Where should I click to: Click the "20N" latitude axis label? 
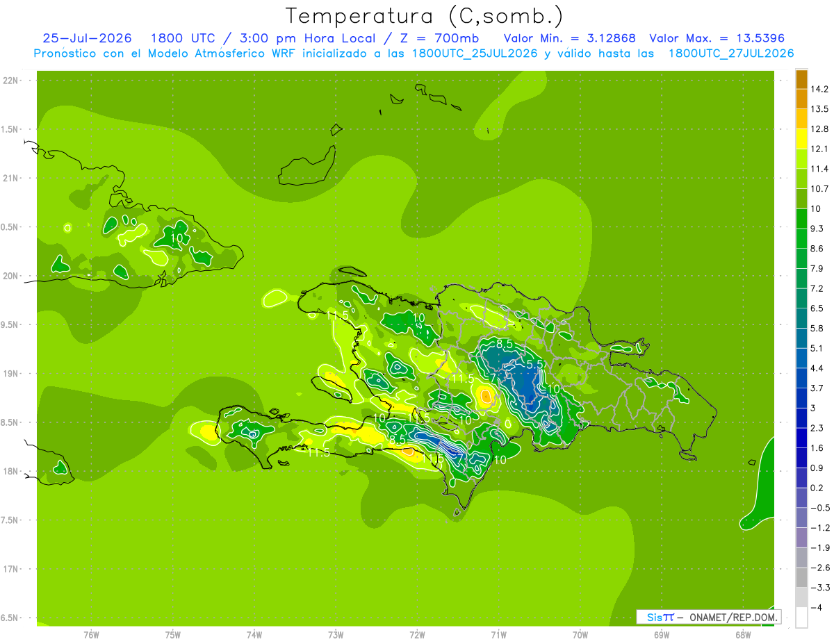(12, 276)
